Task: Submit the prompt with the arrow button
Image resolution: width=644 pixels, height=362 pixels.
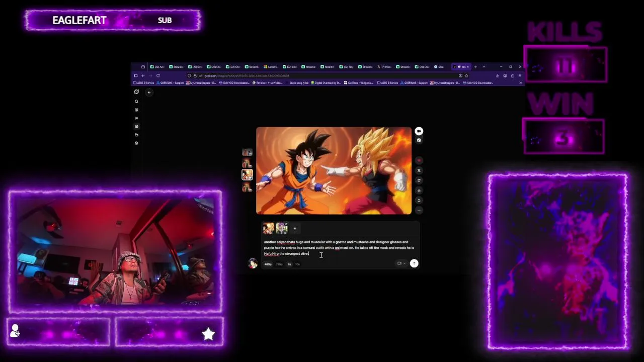Action: pyautogui.click(x=414, y=263)
